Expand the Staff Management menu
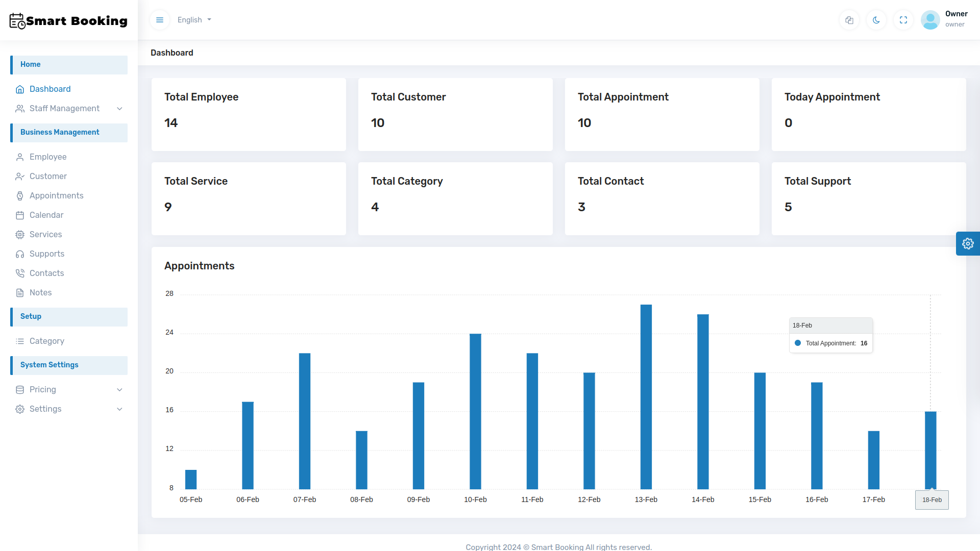 point(69,108)
